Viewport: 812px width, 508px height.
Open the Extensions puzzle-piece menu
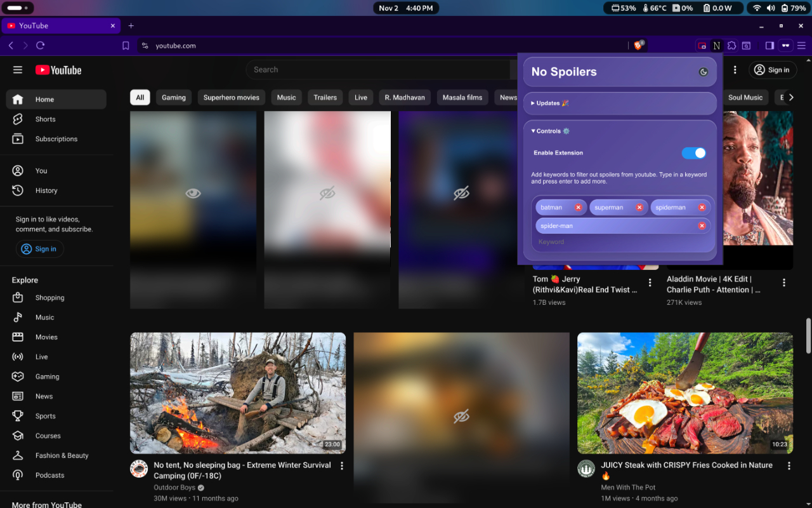[x=731, y=46]
